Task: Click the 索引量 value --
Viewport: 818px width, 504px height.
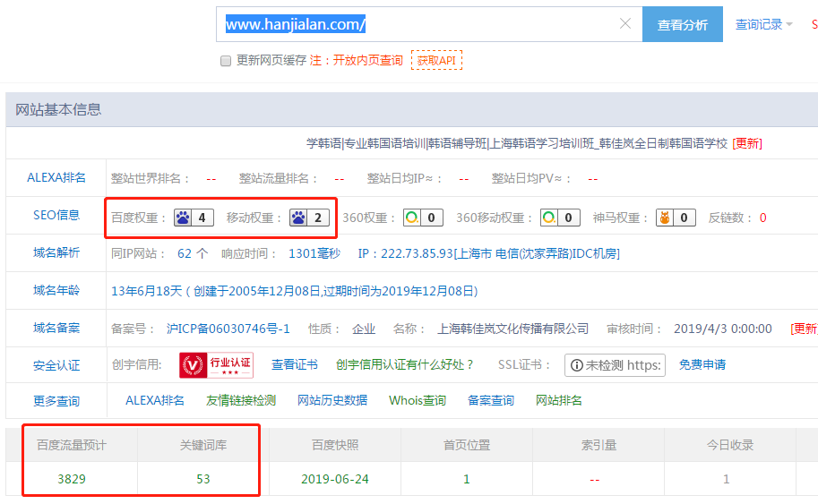Action: click(x=594, y=480)
